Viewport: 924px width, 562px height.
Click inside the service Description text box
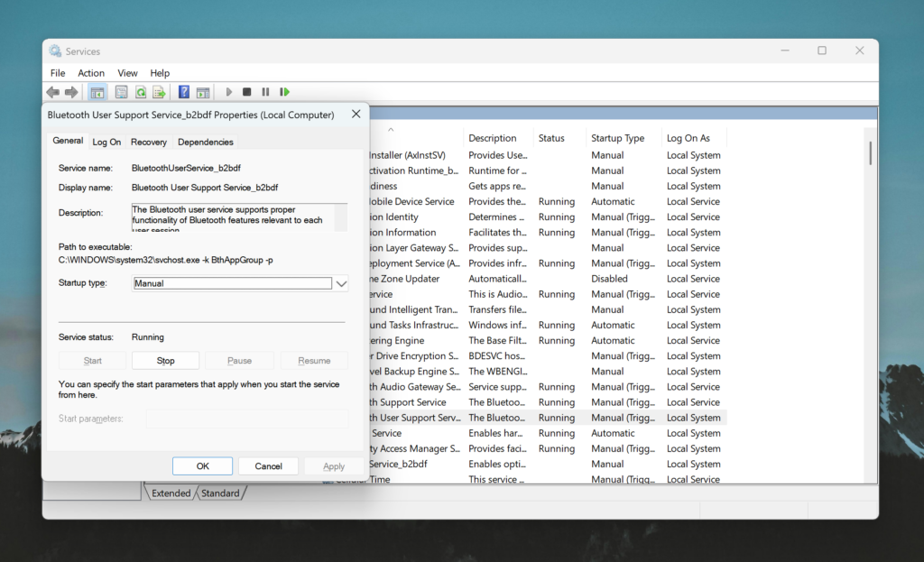(233, 217)
